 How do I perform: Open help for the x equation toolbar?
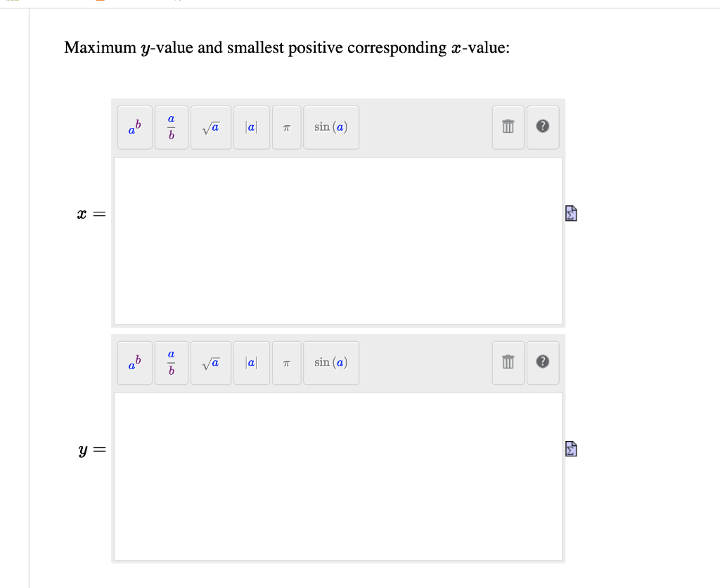click(x=543, y=127)
